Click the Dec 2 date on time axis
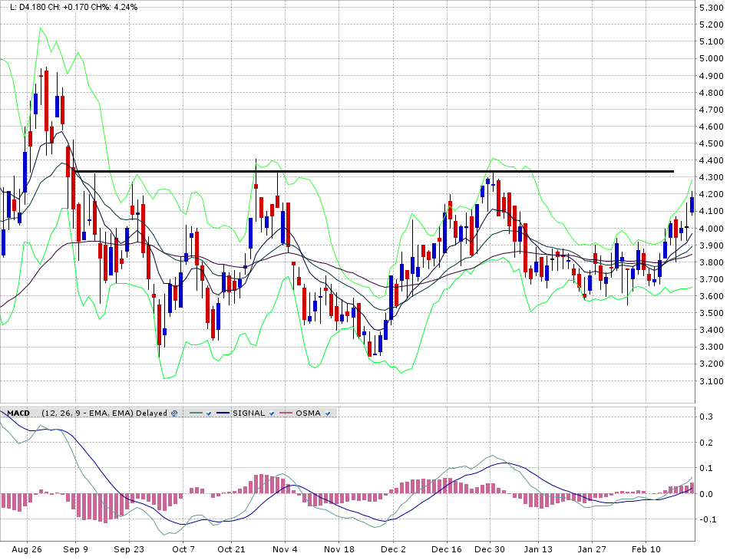This screenshot has height=560, width=730. [x=392, y=549]
